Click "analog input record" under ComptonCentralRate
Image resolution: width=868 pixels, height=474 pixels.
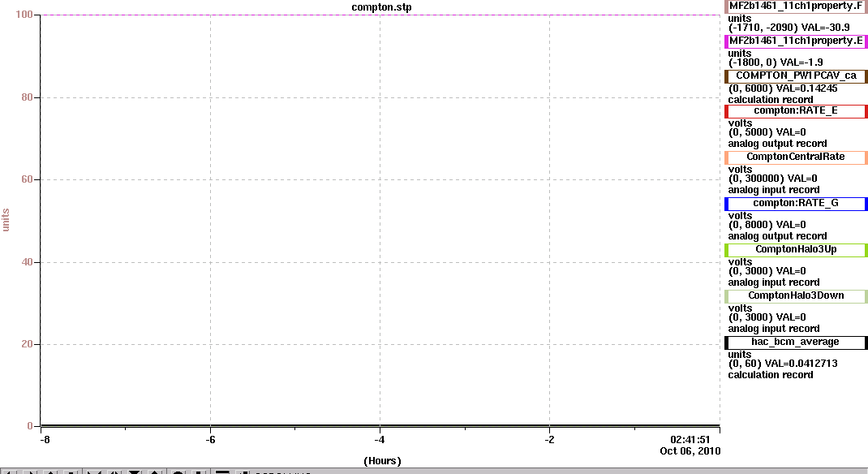tap(774, 190)
